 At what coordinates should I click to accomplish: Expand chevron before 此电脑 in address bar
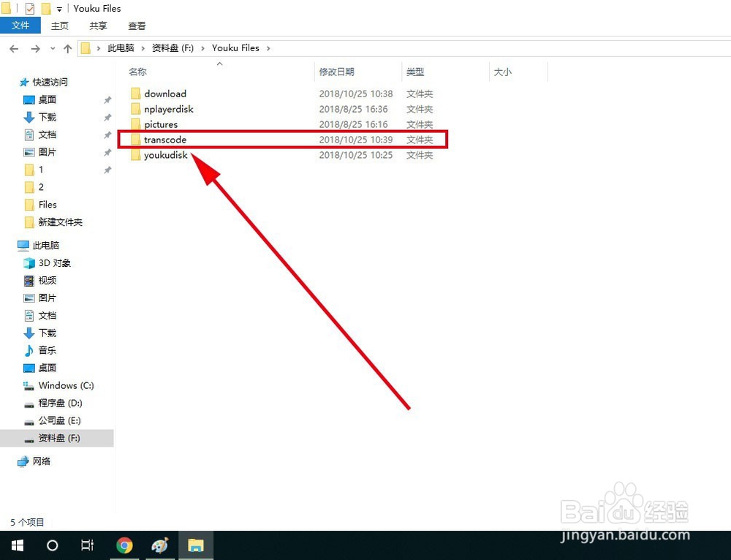click(99, 48)
